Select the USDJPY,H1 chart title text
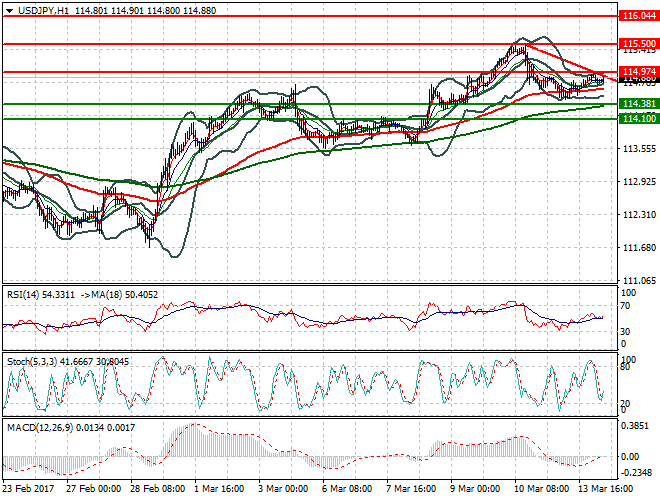This screenshot has width=660, height=500. 44,11
